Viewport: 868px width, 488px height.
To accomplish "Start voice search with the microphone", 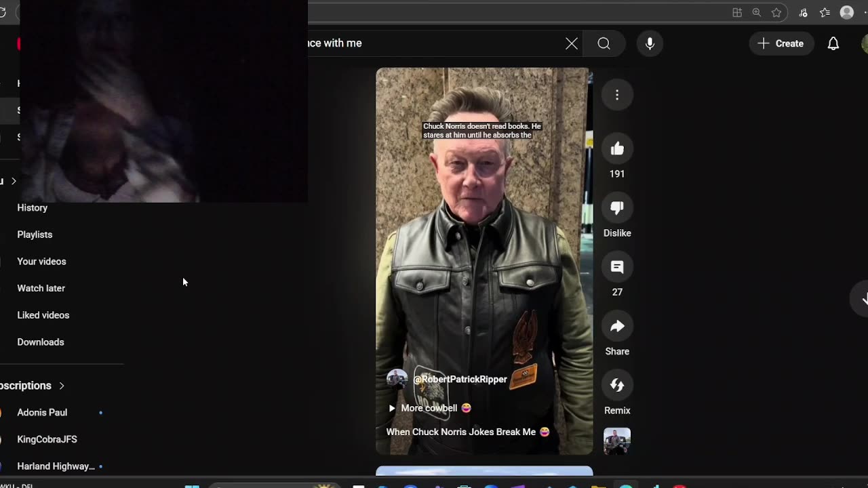I will pyautogui.click(x=650, y=43).
